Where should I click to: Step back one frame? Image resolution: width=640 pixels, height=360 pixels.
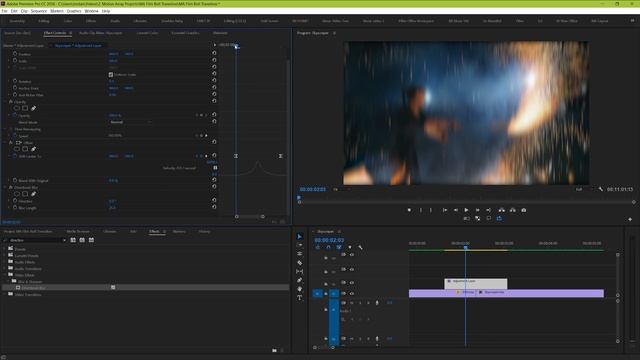(456, 210)
